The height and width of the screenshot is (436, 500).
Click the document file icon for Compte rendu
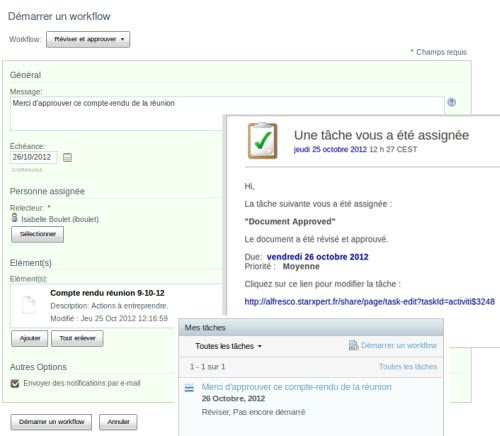(29, 304)
